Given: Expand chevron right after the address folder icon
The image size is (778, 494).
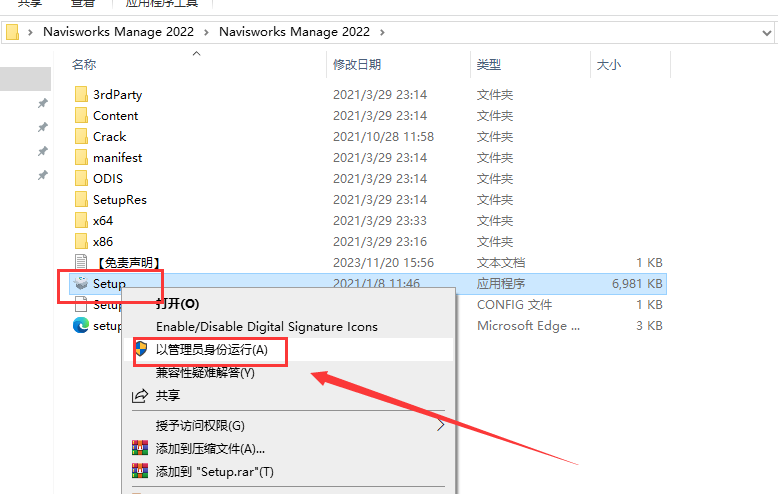Looking at the screenshot, I should coord(30,32).
